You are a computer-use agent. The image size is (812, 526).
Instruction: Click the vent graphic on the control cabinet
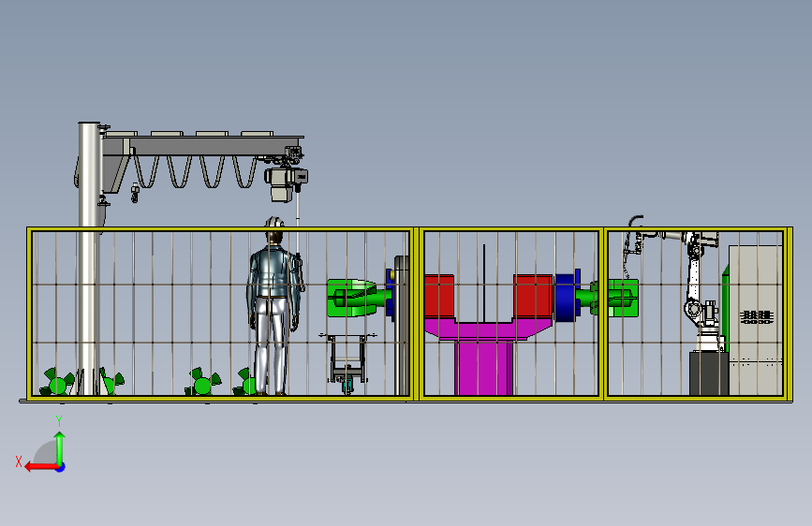point(757,317)
